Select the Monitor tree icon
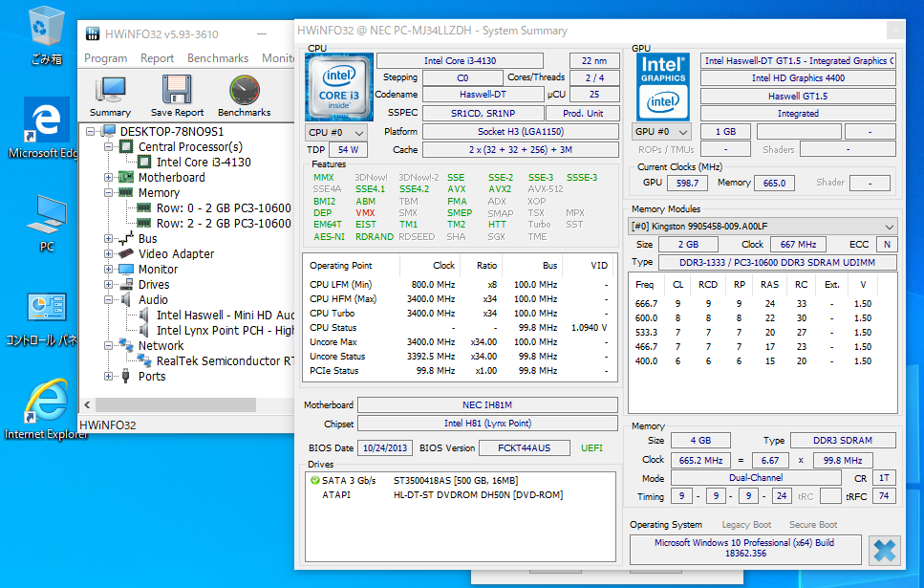 coord(126,269)
